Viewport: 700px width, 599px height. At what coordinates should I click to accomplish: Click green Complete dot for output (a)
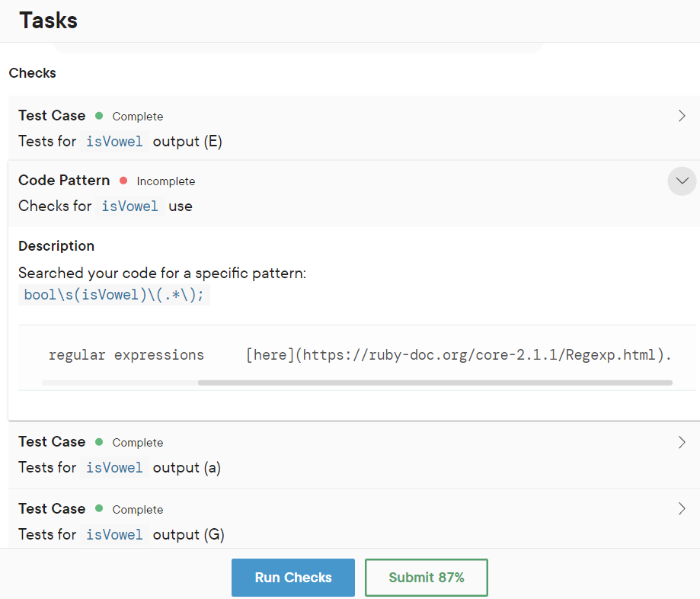(99, 442)
